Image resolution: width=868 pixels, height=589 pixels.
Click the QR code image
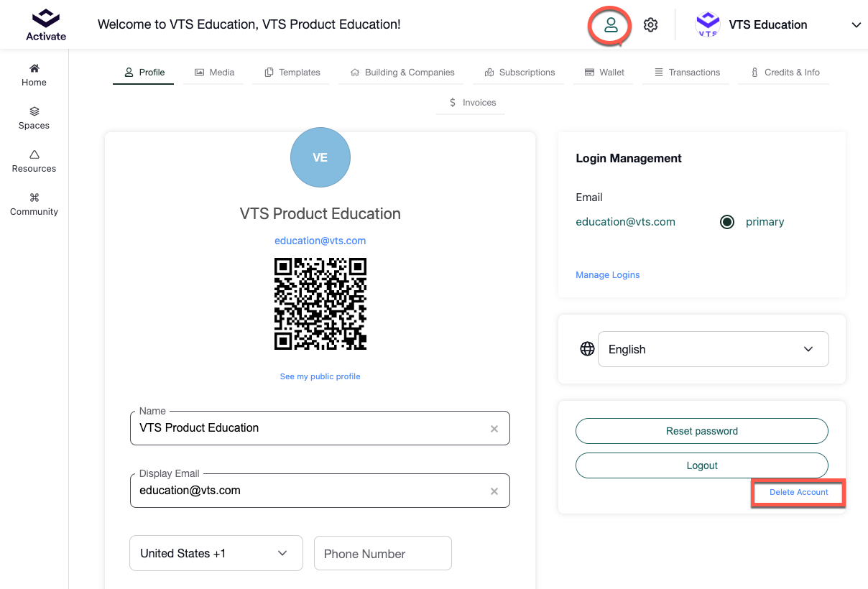point(320,304)
